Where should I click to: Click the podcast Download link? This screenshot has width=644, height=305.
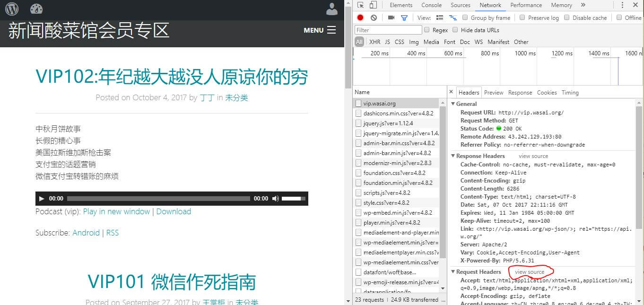point(174,211)
